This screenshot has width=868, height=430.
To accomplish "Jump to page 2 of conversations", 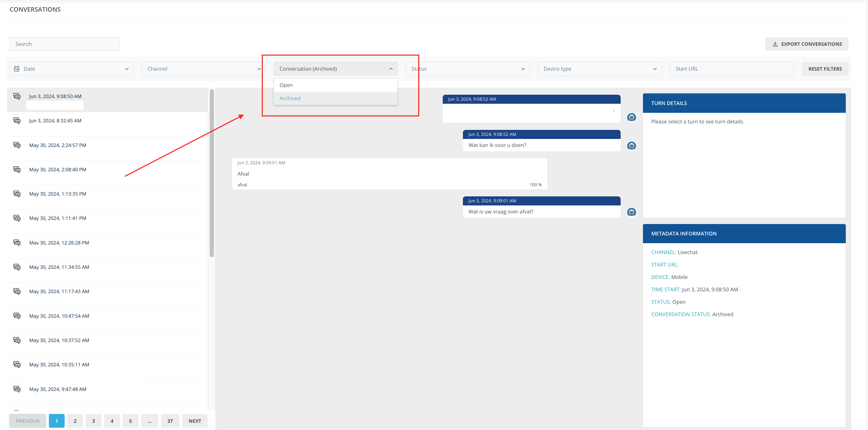I will 75,421.
